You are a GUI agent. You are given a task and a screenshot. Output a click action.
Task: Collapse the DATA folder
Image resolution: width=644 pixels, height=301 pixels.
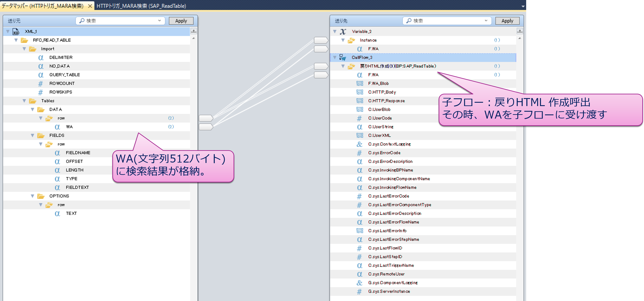[x=32, y=109]
